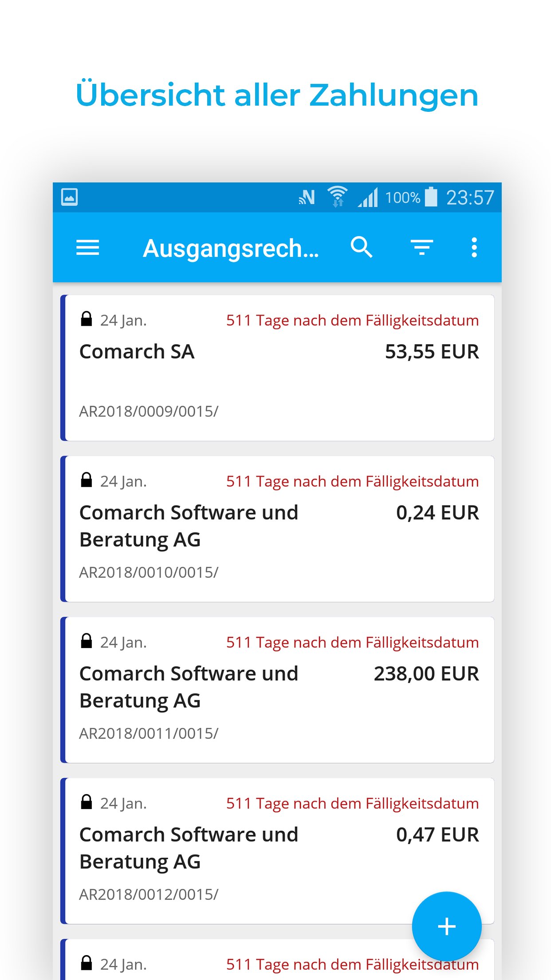Tap lock icon on the 0,47 EUR invoice

click(87, 802)
